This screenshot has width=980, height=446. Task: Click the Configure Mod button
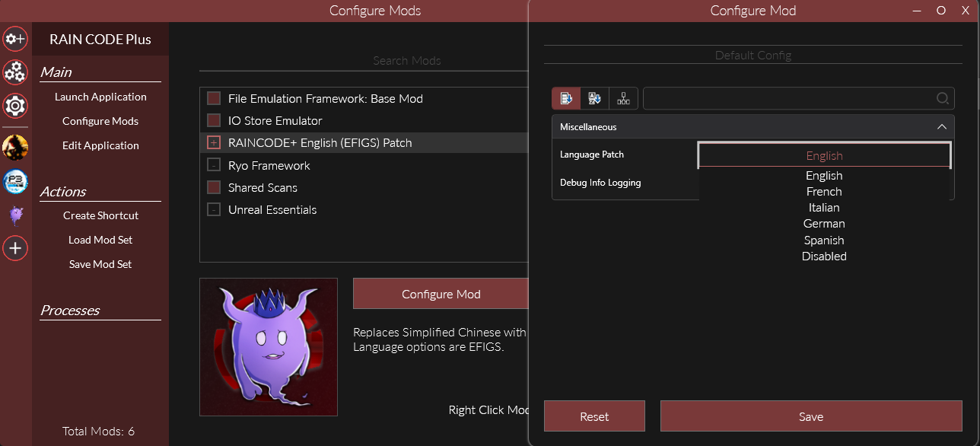tap(441, 293)
